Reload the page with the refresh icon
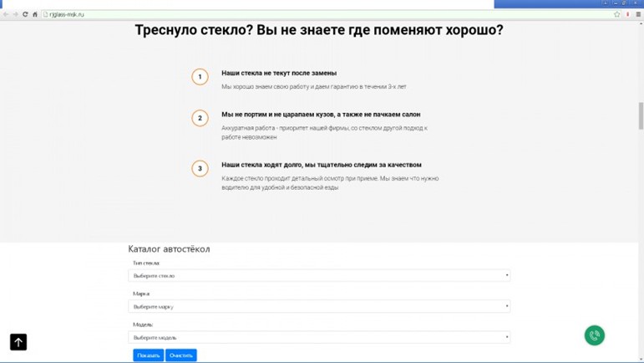This screenshot has height=363, width=644. [25, 14]
